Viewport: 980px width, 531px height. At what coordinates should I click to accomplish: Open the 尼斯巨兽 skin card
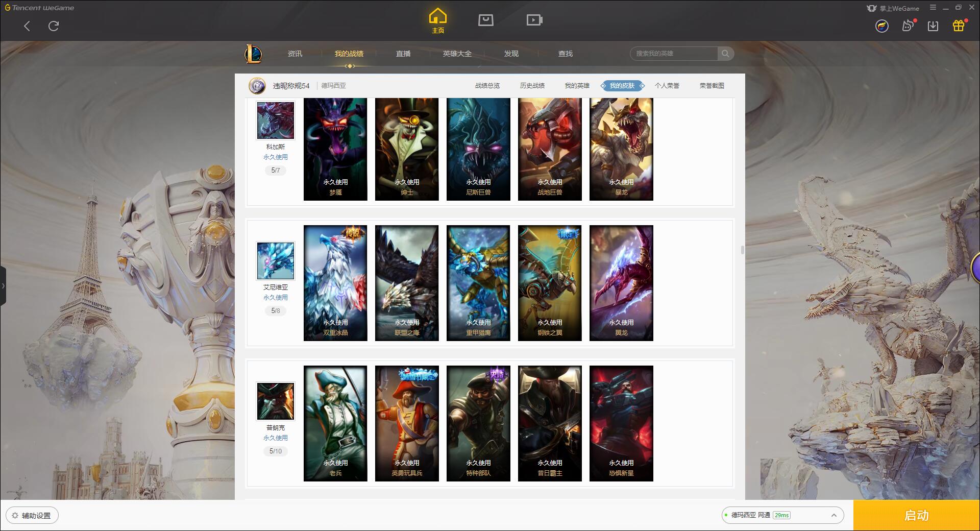pos(478,149)
